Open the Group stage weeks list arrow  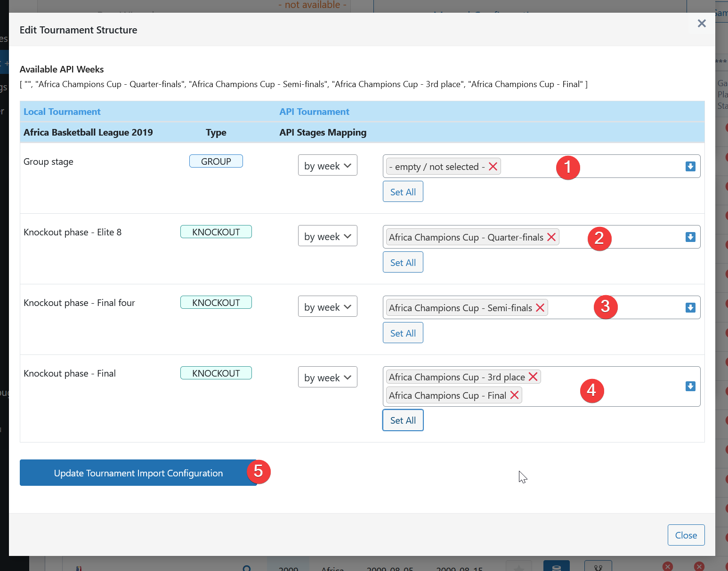pyautogui.click(x=690, y=166)
